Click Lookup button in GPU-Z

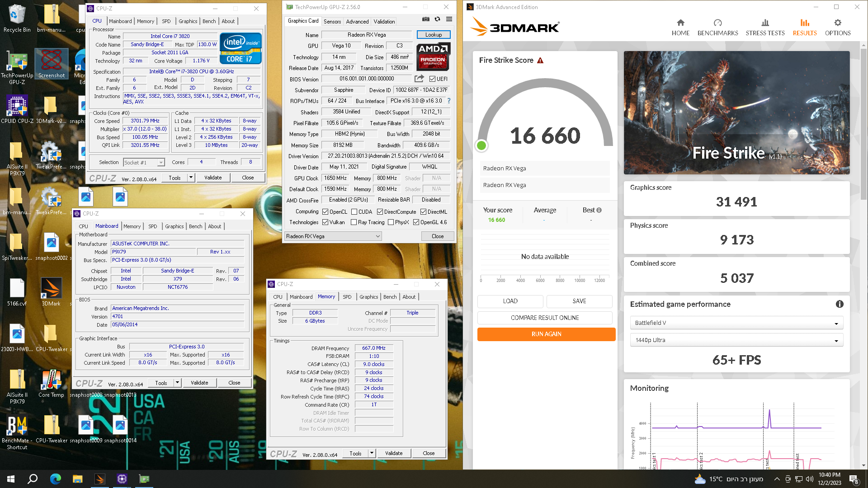434,35
